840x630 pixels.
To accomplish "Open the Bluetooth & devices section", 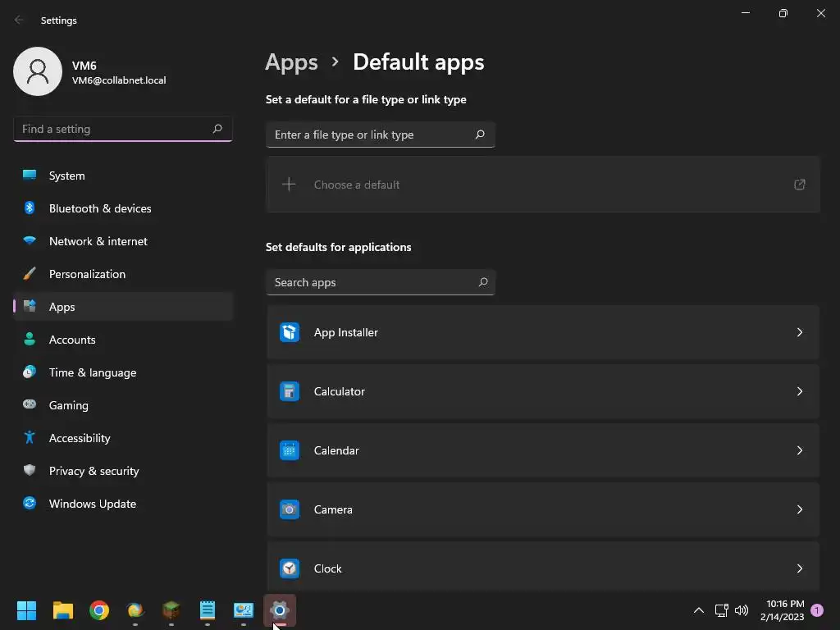I will tap(100, 208).
